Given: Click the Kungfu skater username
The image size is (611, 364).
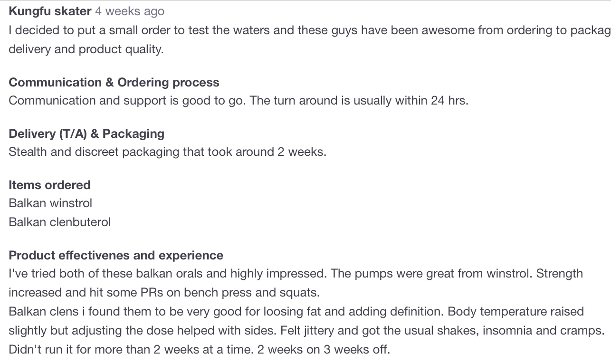Looking at the screenshot, I should pyautogui.click(x=50, y=11).
